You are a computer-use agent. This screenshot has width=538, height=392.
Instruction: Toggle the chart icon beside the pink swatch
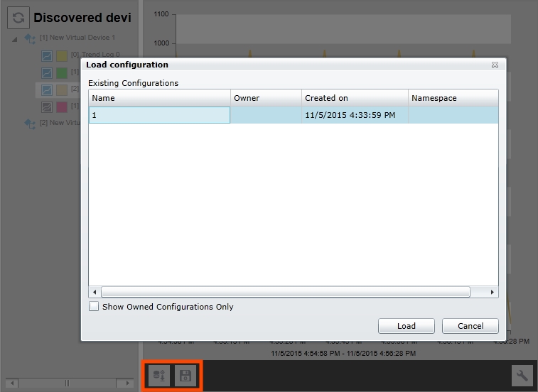click(46, 107)
